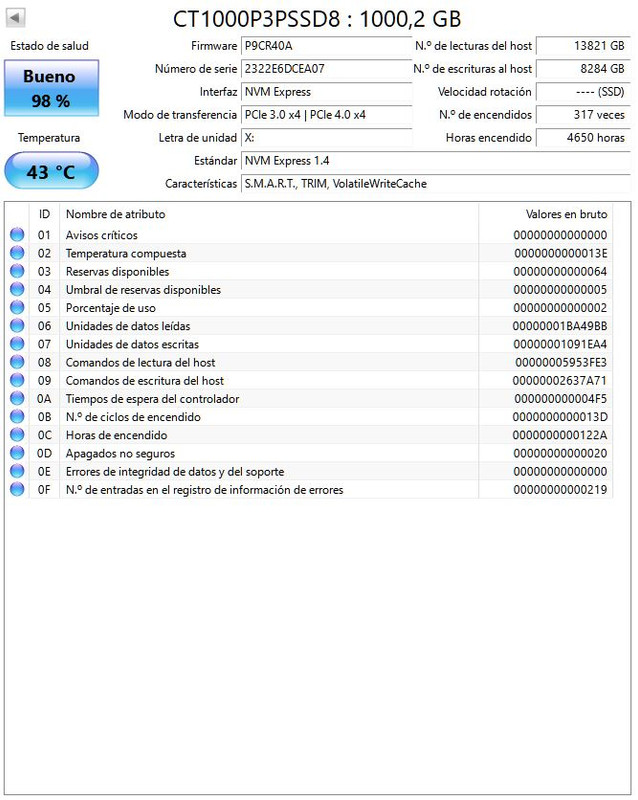The image size is (638, 800).
Task: Select the Avisos críticos attribute name
Action: 102,235
